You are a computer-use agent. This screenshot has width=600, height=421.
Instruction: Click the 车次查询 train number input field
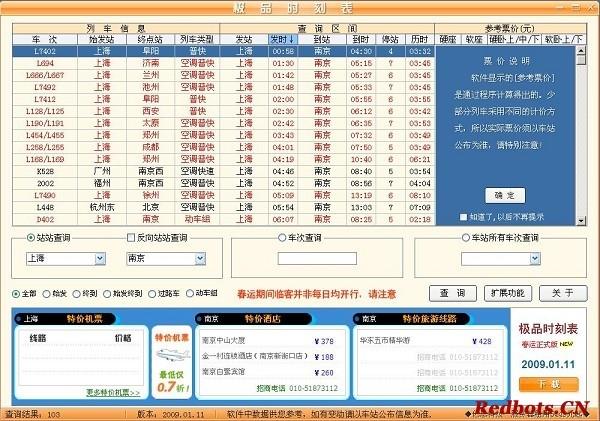[317, 258]
